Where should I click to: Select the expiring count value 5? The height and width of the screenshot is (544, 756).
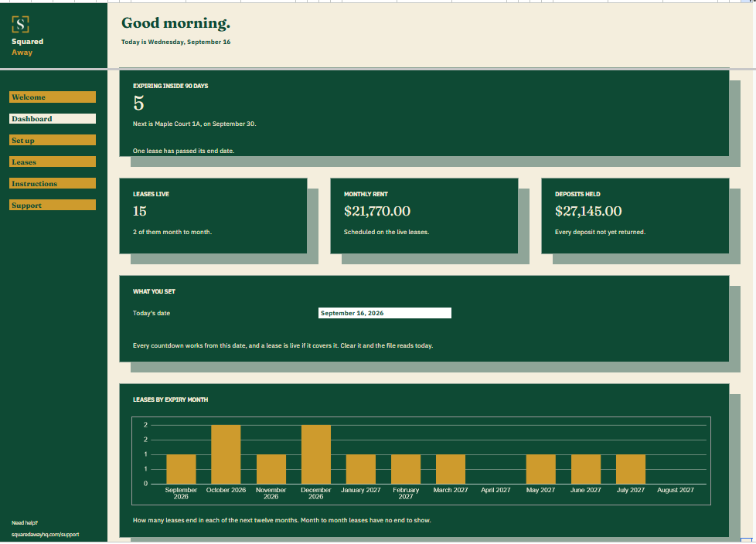139,103
